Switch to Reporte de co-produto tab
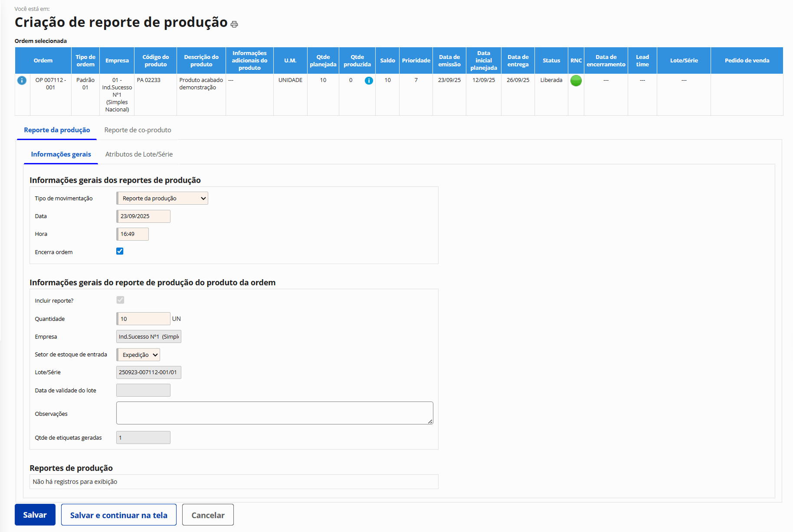The width and height of the screenshot is (793, 532). pyautogui.click(x=138, y=130)
